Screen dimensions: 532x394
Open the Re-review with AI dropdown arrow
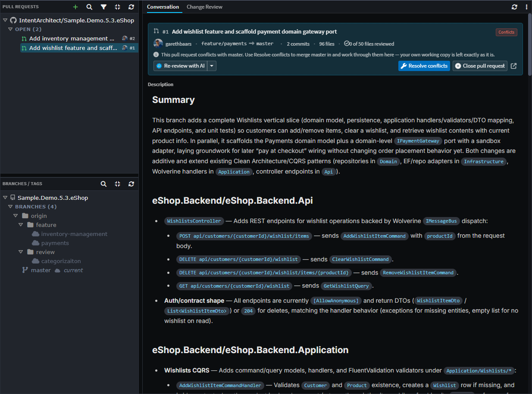pyautogui.click(x=212, y=66)
